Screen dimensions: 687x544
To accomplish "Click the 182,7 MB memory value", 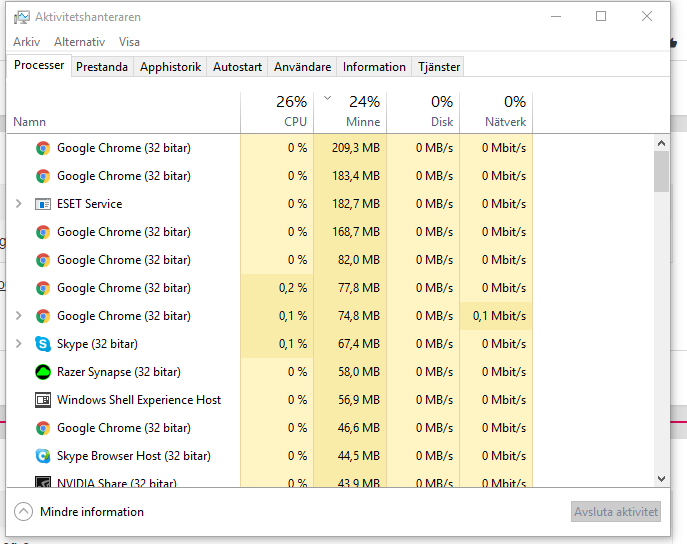I will click(356, 204).
